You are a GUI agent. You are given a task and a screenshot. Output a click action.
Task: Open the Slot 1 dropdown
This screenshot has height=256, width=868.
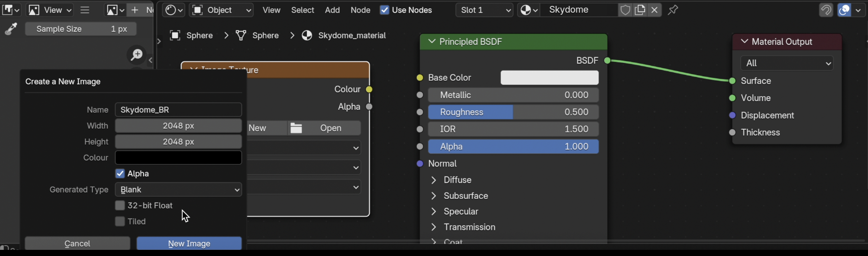pos(484,10)
